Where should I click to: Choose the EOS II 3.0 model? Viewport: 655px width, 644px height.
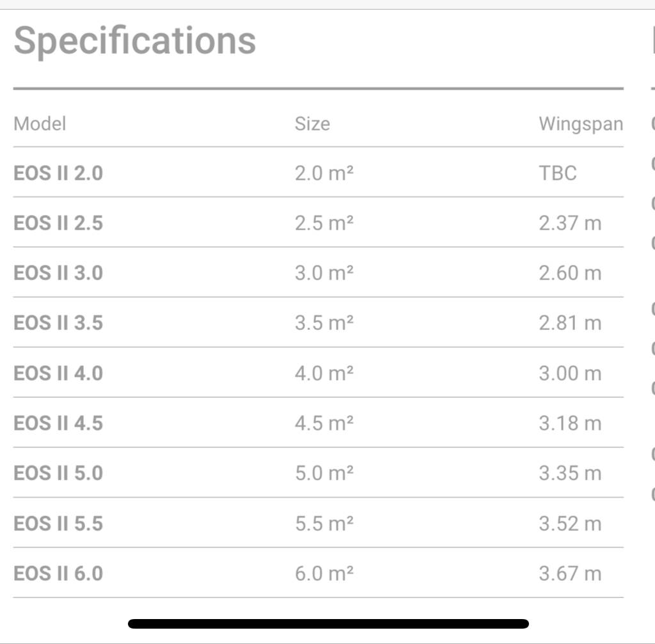point(58,273)
